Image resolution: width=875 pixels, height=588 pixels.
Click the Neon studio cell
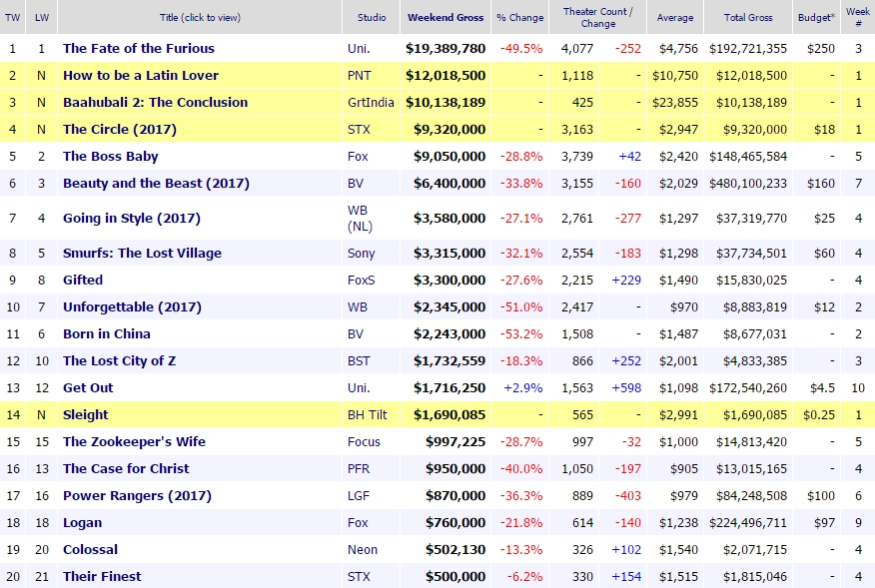coord(363,549)
